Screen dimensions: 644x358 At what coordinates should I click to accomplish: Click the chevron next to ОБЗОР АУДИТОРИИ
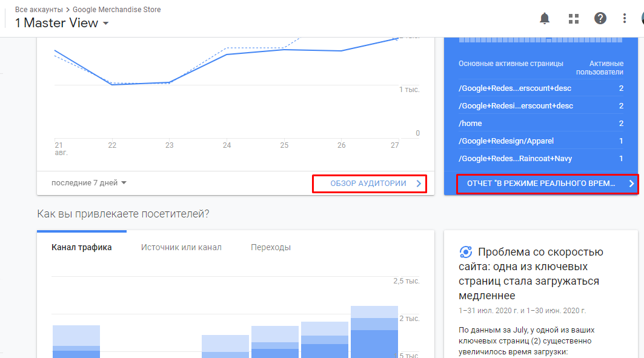419,184
